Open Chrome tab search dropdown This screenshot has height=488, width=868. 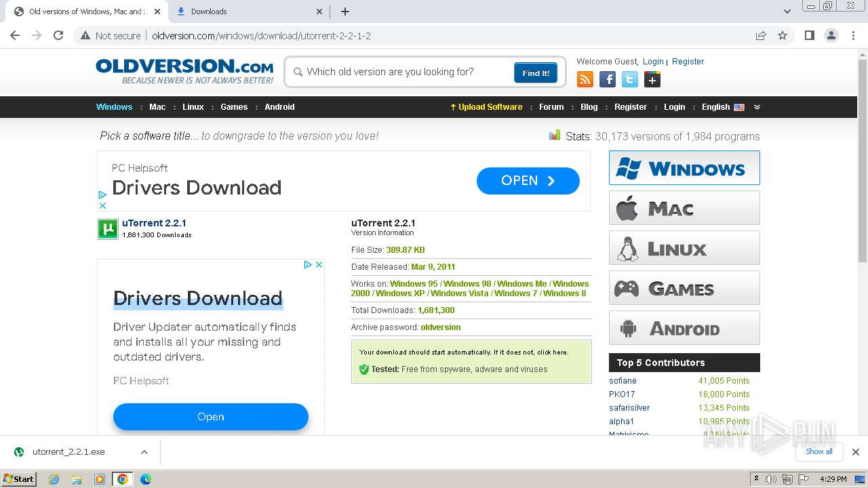point(787,12)
